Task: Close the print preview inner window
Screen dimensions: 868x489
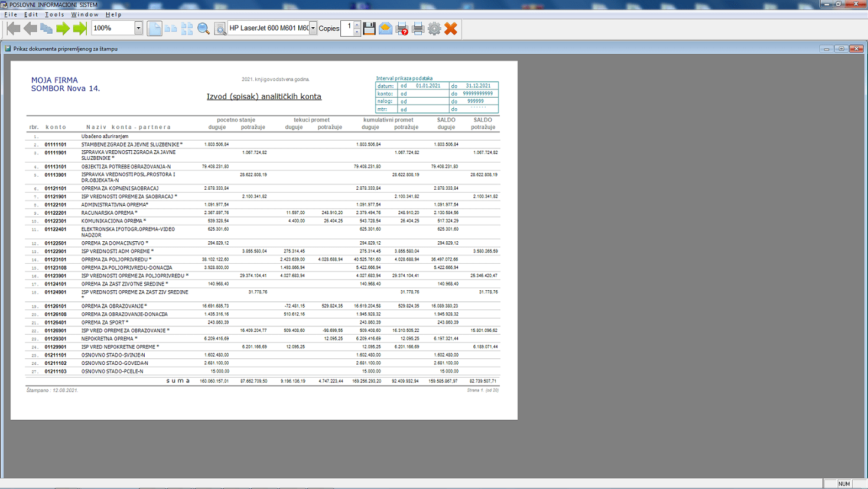Action: point(857,48)
